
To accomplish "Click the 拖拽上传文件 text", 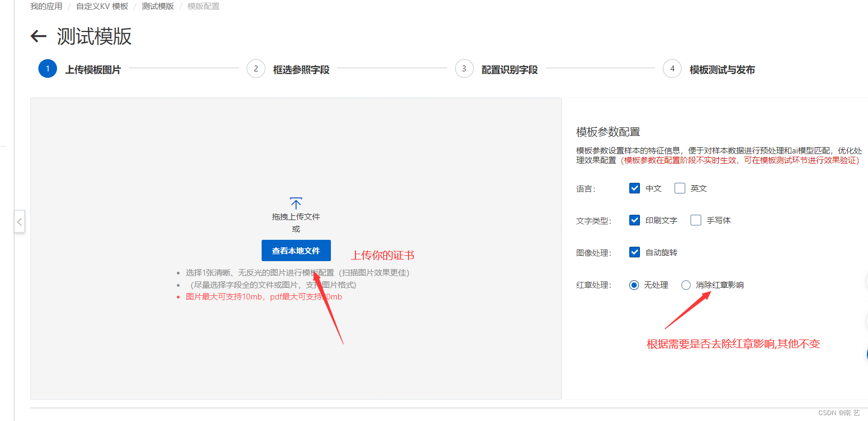I will (x=296, y=216).
